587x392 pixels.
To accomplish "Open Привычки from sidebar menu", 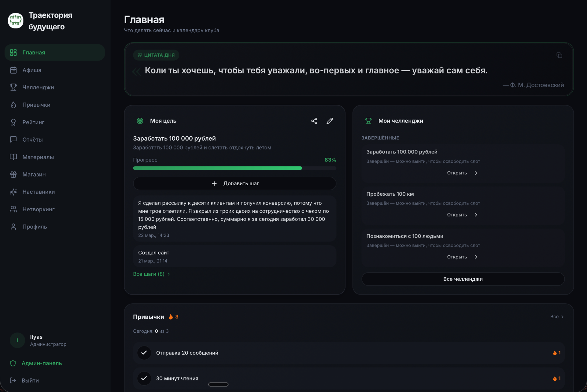I will [55, 105].
